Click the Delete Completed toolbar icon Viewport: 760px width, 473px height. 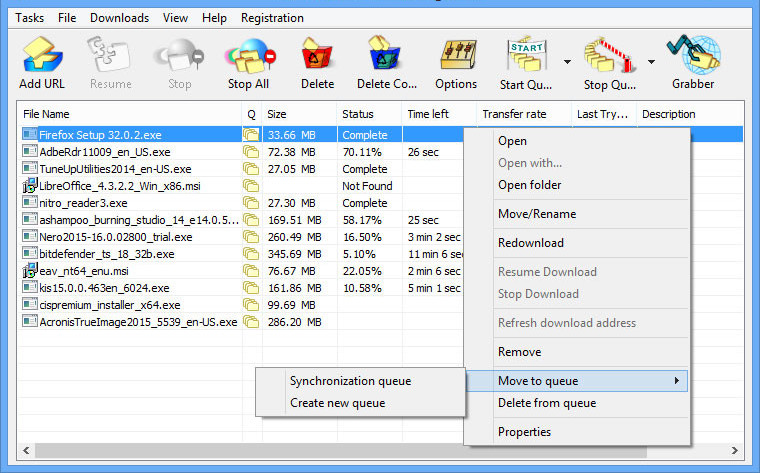point(385,54)
